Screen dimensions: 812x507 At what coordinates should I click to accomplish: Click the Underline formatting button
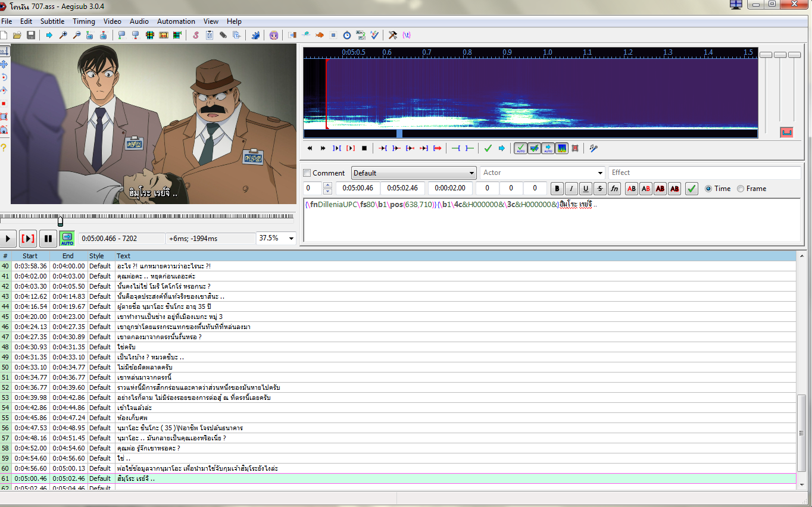586,189
